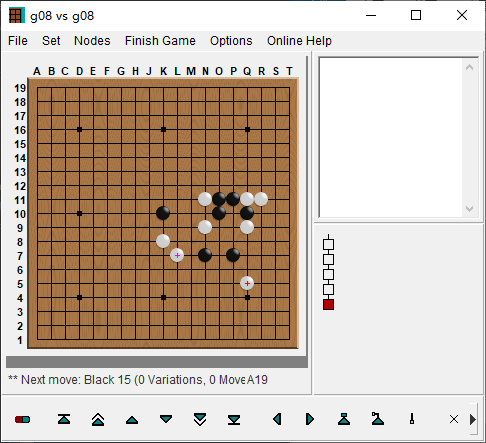Click the small pin marker toolbar icon

(412, 419)
